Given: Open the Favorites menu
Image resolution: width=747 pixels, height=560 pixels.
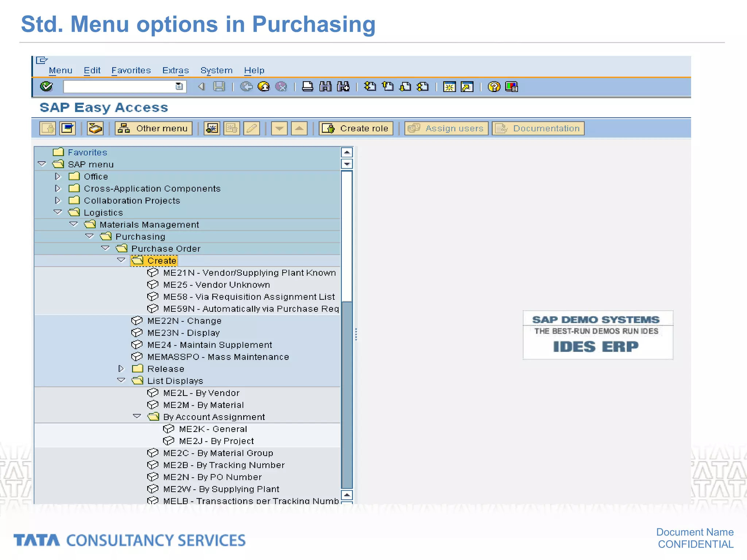Looking at the screenshot, I should point(131,70).
